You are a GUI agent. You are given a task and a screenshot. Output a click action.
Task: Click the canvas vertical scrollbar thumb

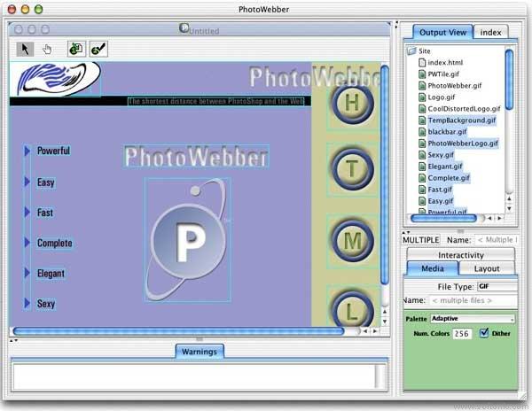[385, 175]
